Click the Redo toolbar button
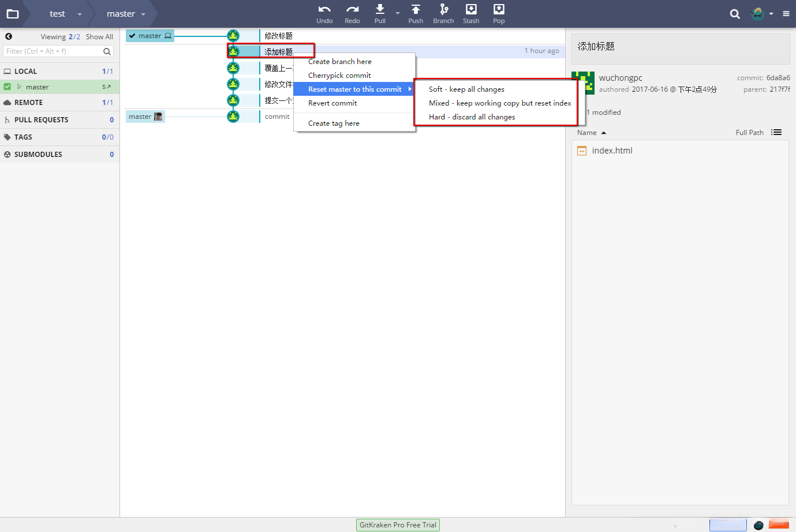Screen dimensions: 796x532 click(x=352, y=14)
